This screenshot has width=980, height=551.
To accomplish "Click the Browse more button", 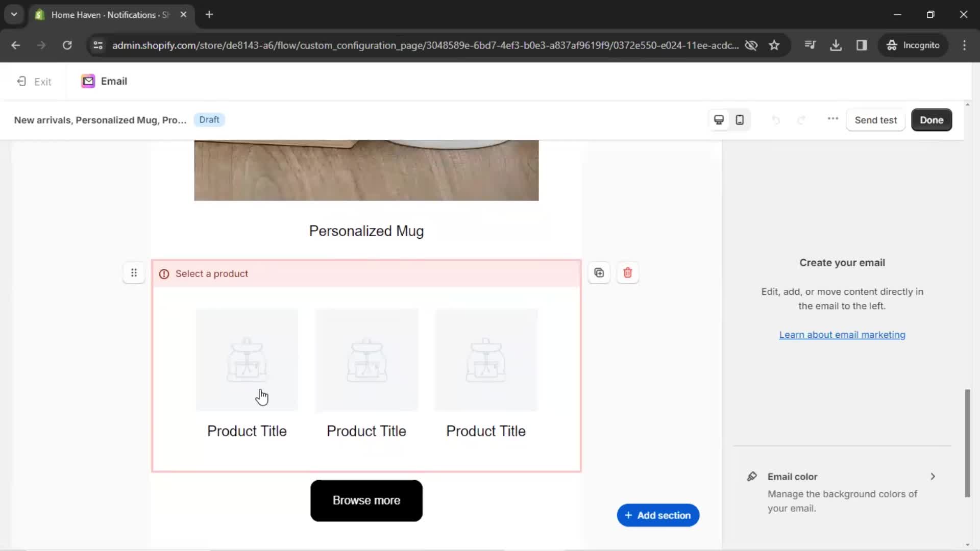I will [x=366, y=500].
